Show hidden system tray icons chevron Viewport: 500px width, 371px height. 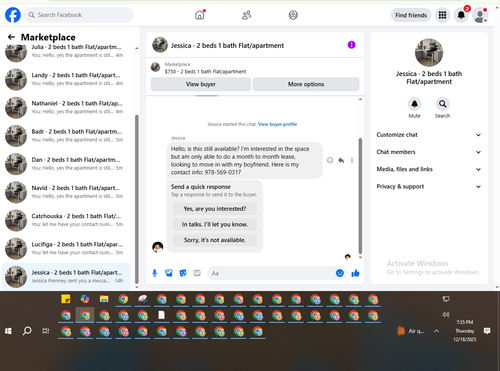[436, 331]
